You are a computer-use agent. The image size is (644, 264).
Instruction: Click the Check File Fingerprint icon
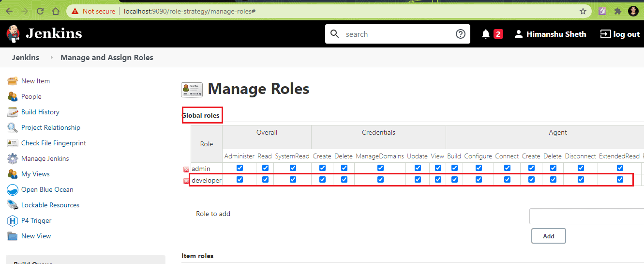pos(13,143)
